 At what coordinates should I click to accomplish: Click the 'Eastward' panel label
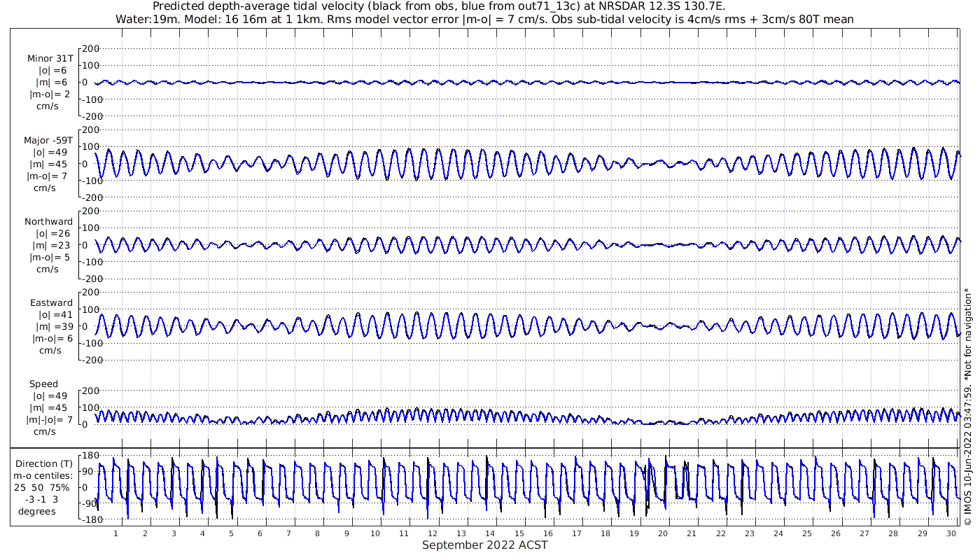pos(51,302)
